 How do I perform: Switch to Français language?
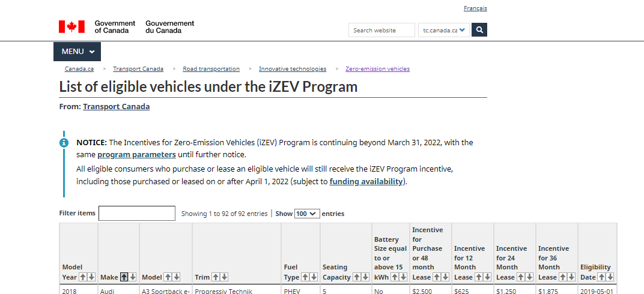[x=475, y=8]
